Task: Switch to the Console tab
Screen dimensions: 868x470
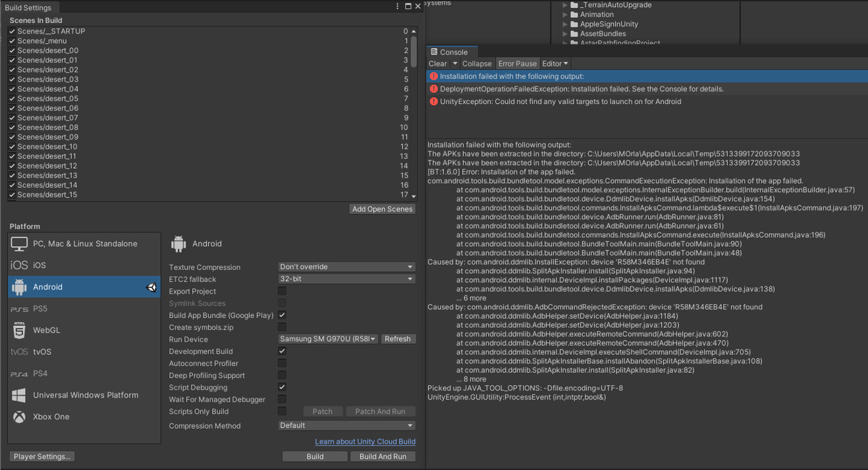Action: point(452,51)
